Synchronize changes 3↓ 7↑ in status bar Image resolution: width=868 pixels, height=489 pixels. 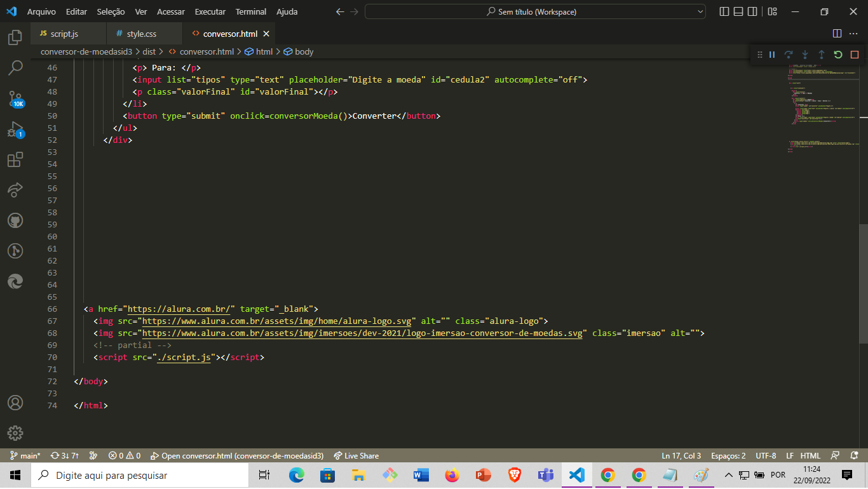pos(65,455)
